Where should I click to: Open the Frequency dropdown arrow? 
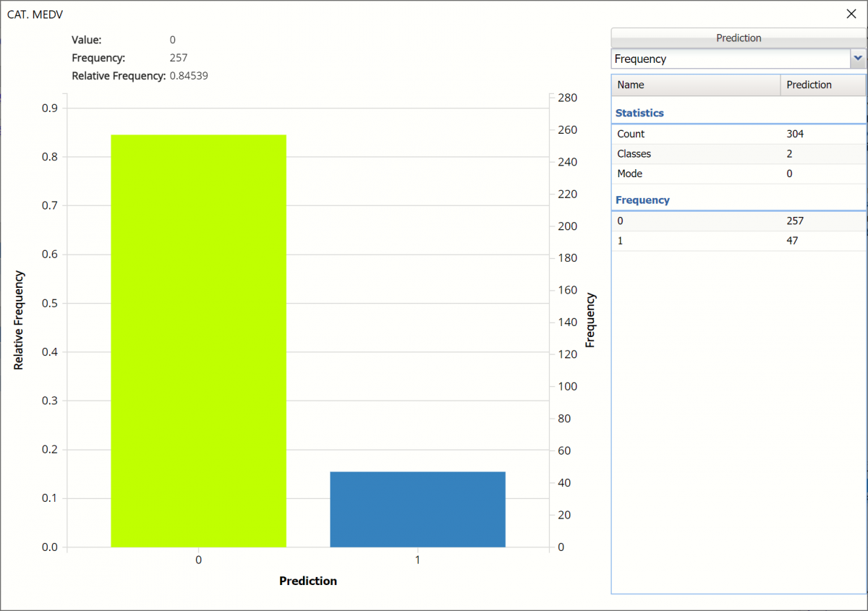click(858, 59)
